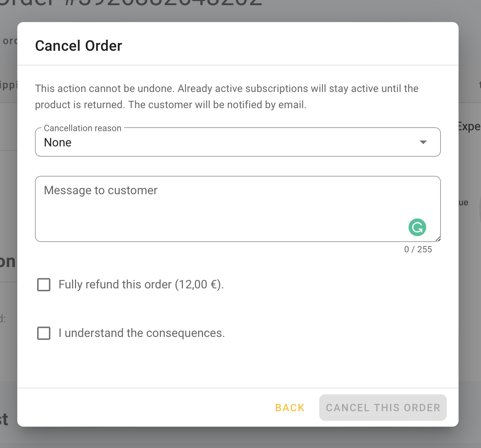Click the dimmed order number heading behind dialog
This screenshot has height=448, width=481.
coord(132,4)
